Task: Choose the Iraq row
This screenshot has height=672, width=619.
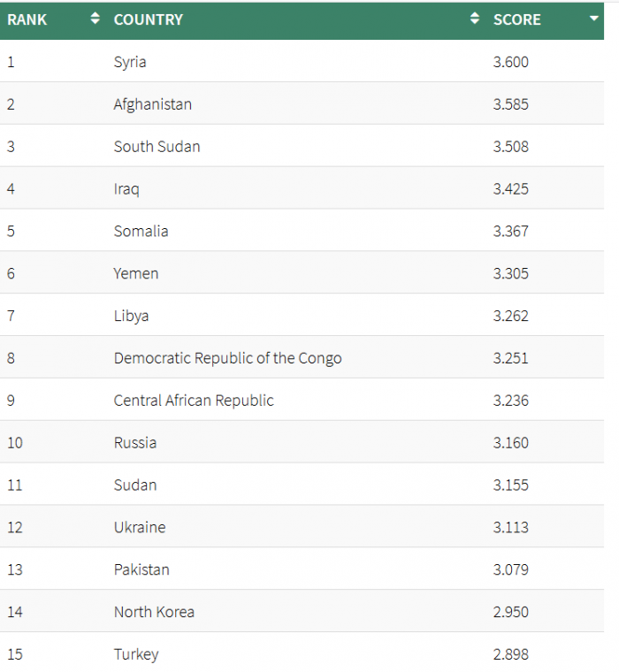Action: [302, 188]
